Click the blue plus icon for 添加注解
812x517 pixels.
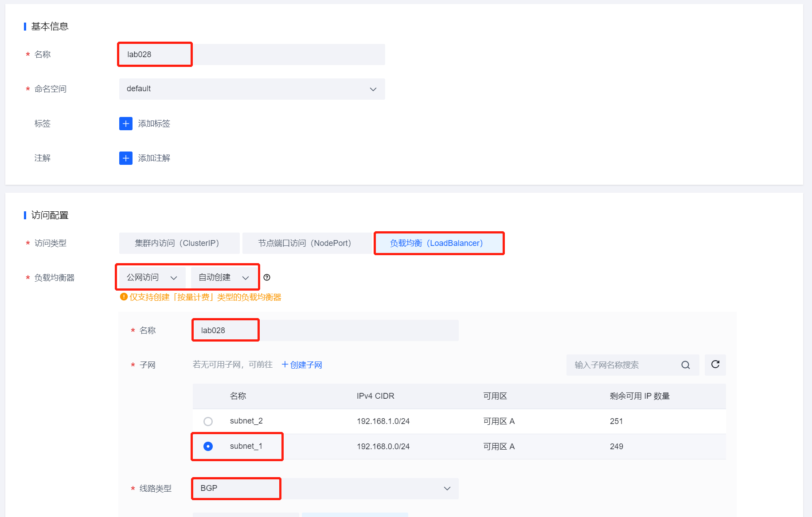[x=126, y=158]
